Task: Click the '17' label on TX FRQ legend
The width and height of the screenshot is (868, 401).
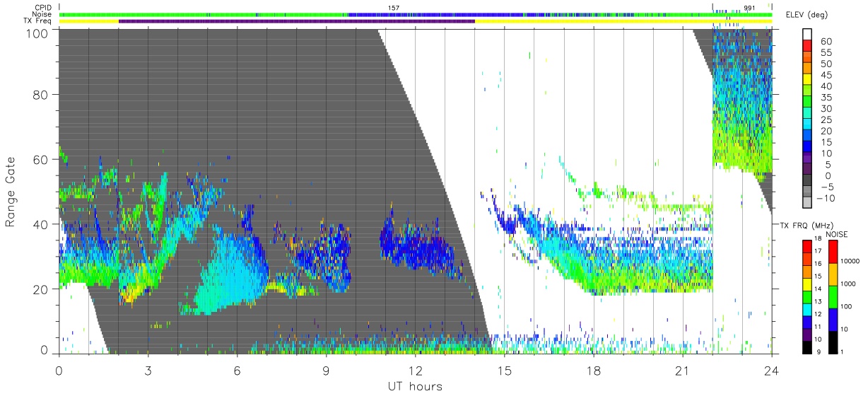Action: [x=818, y=251]
